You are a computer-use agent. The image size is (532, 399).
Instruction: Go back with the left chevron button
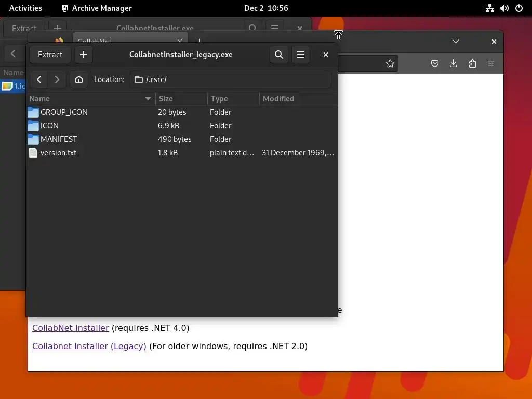point(39,79)
